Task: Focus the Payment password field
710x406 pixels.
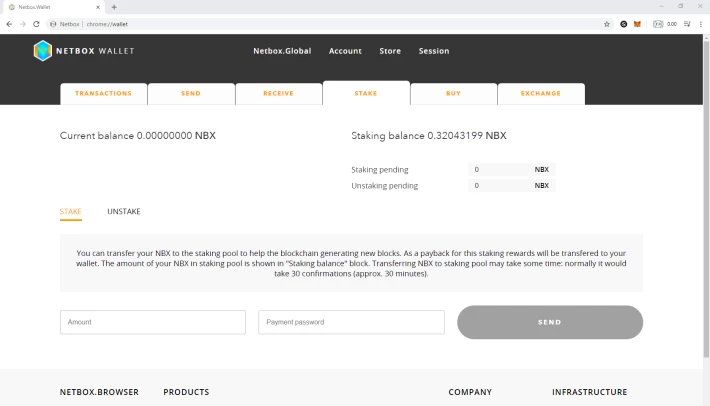Action: click(x=351, y=322)
